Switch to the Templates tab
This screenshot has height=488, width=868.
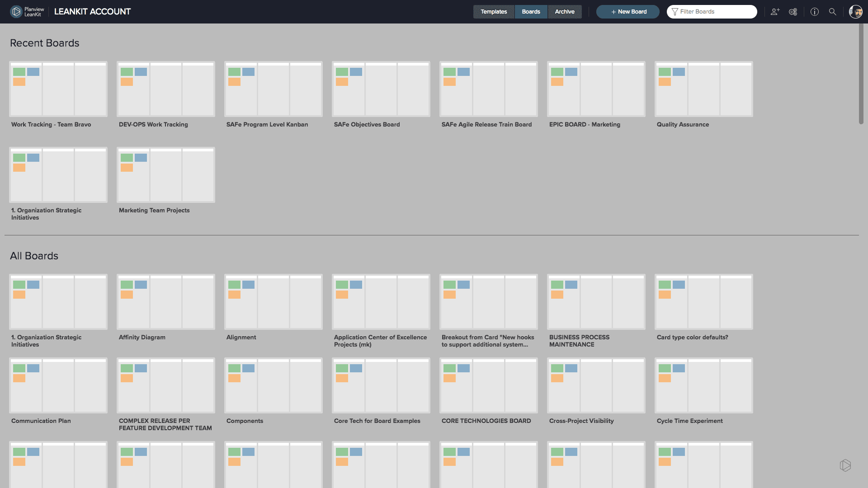tap(493, 12)
